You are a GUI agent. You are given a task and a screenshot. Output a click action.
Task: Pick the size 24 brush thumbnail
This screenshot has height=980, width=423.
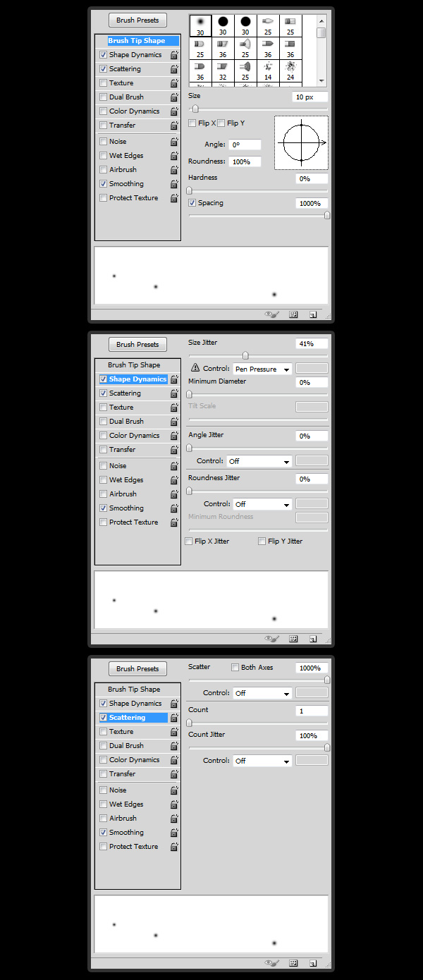tap(290, 71)
